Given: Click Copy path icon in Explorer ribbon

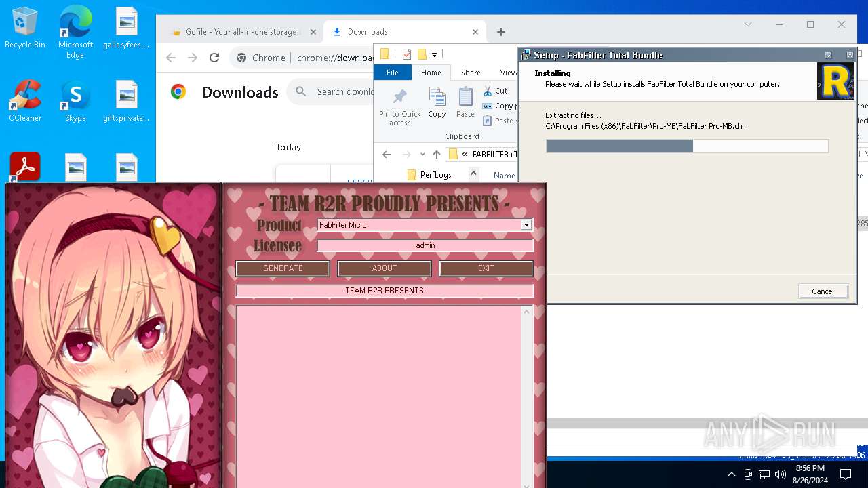Looking at the screenshot, I should point(488,106).
